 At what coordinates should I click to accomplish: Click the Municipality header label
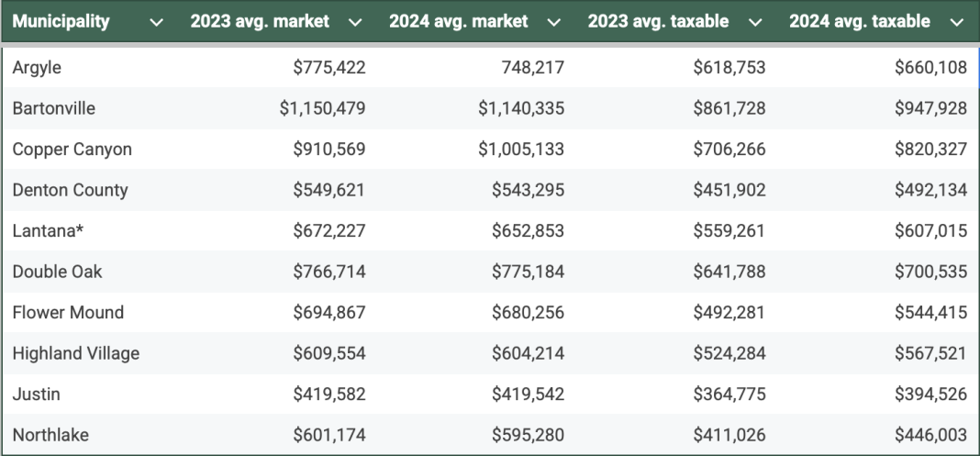[x=61, y=21]
